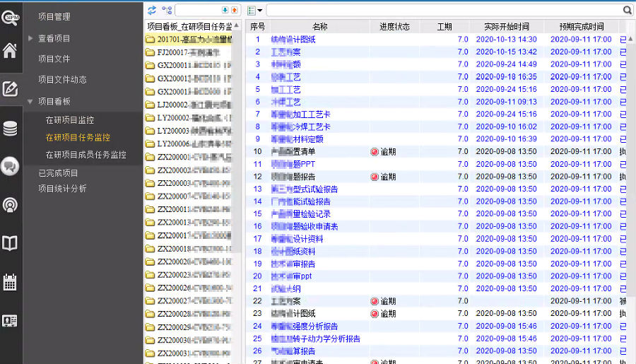The image size is (636, 364).
Task: Collapse the 项目看板 menu group
Action: tap(31, 102)
